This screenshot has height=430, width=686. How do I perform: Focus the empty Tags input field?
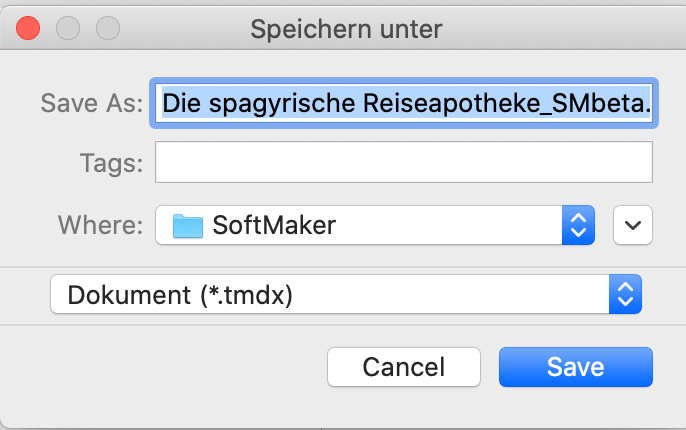[403, 162]
